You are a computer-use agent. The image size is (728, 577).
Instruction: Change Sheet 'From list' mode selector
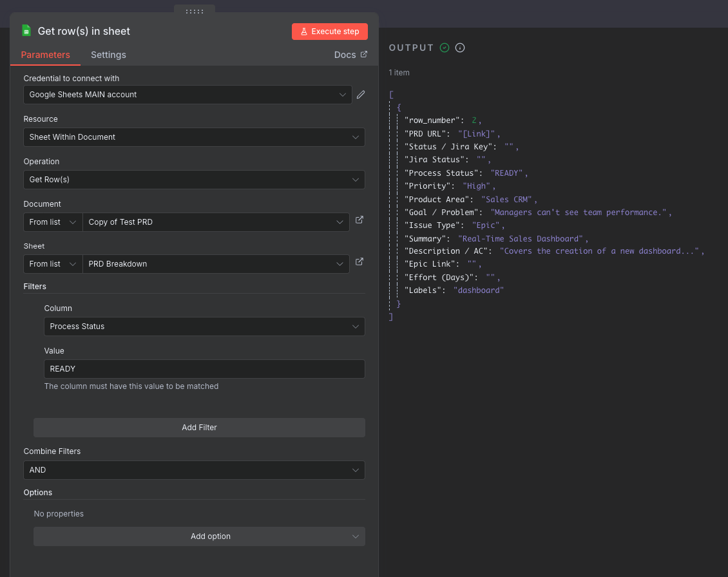53,264
